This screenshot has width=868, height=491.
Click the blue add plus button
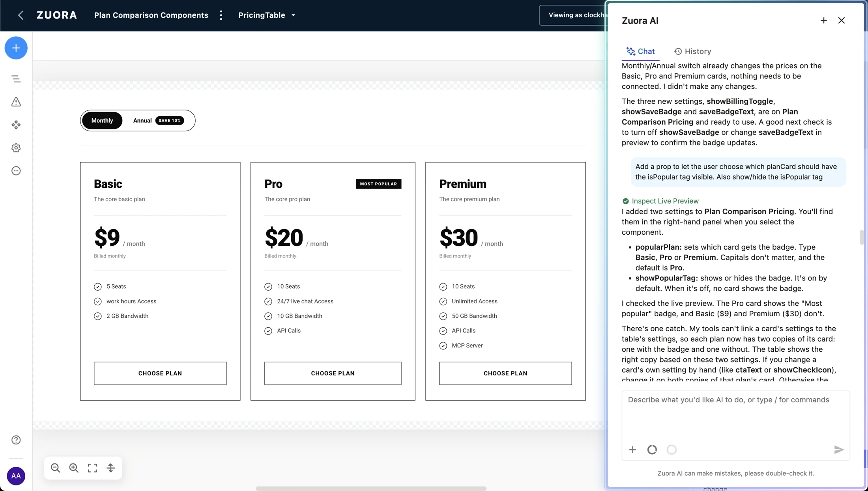pyautogui.click(x=16, y=48)
